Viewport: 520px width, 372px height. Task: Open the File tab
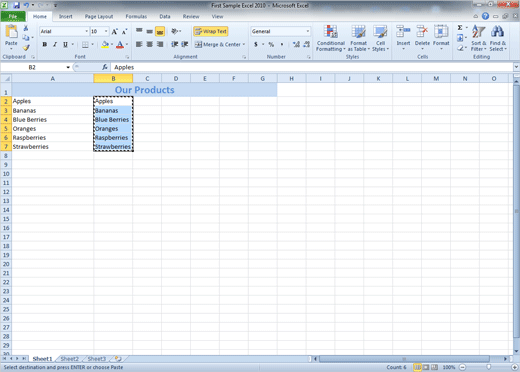click(x=13, y=16)
